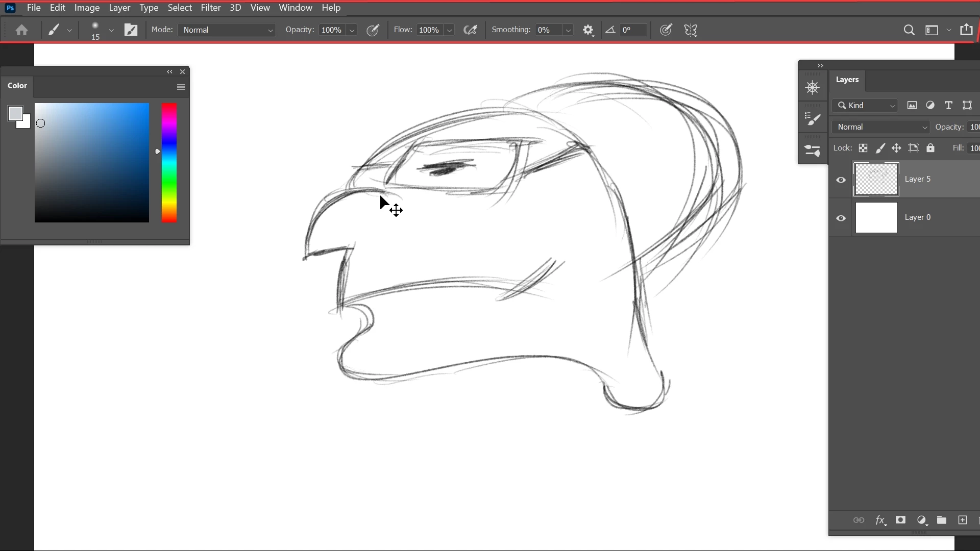
Task: Add a layer mask to Layer 5
Action: (900, 520)
